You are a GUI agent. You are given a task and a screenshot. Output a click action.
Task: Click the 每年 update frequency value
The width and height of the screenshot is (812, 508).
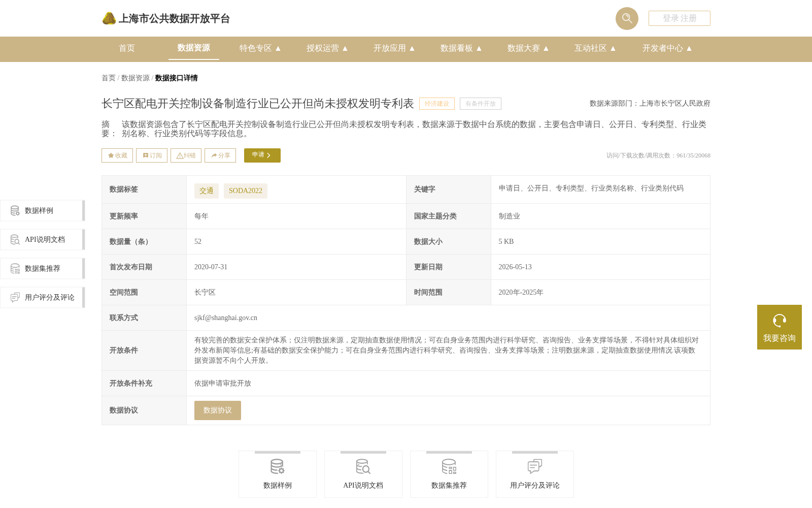click(201, 216)
